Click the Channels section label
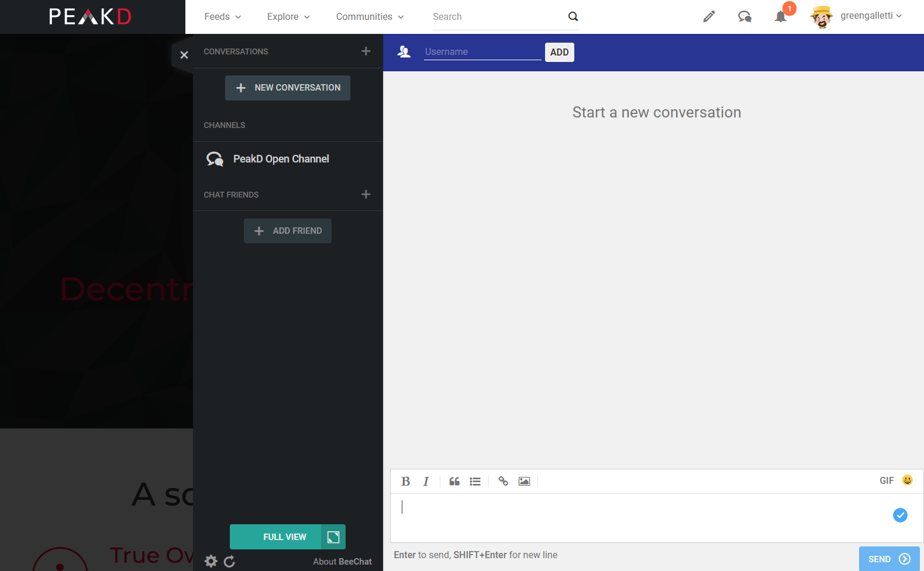The width and height of the screenshot is (924, 571). tap(225, 125)
